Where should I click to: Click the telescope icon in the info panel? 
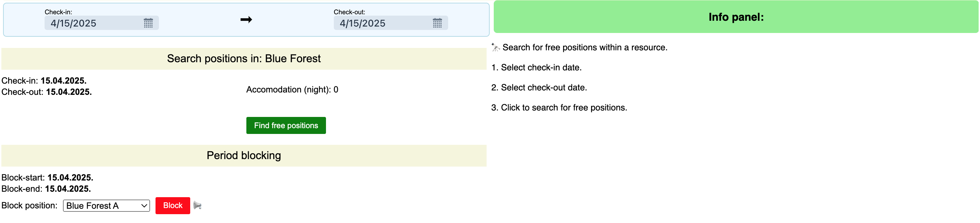click(495, 48)
